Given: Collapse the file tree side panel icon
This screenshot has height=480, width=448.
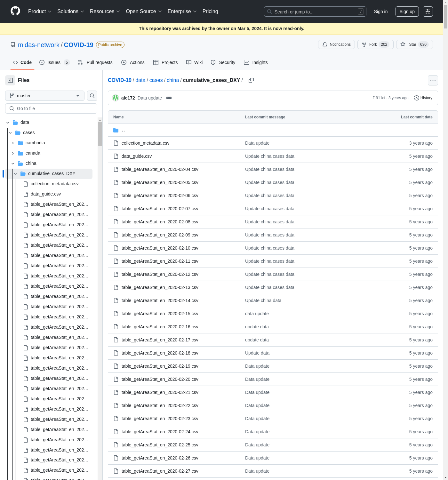Looking at the screenshot, I should (10, 80).
